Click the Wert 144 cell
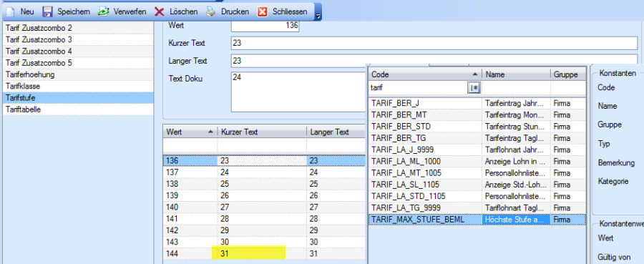The width and height of the screenshot is (644, 264). [190, 254]
